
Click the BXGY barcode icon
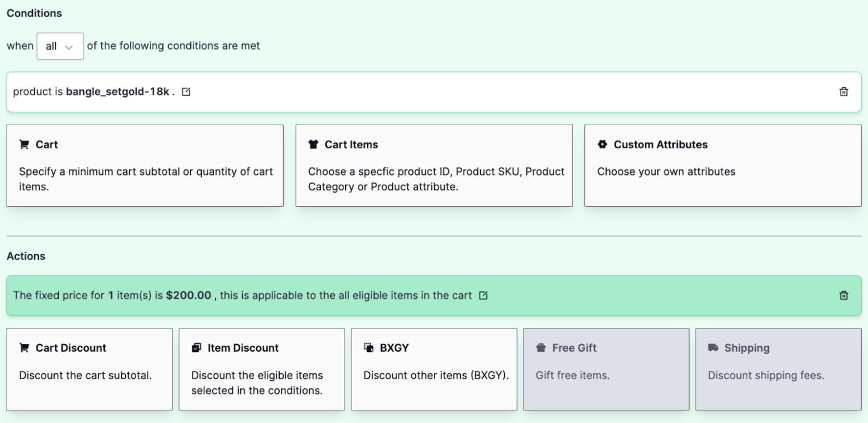(368, 347)
